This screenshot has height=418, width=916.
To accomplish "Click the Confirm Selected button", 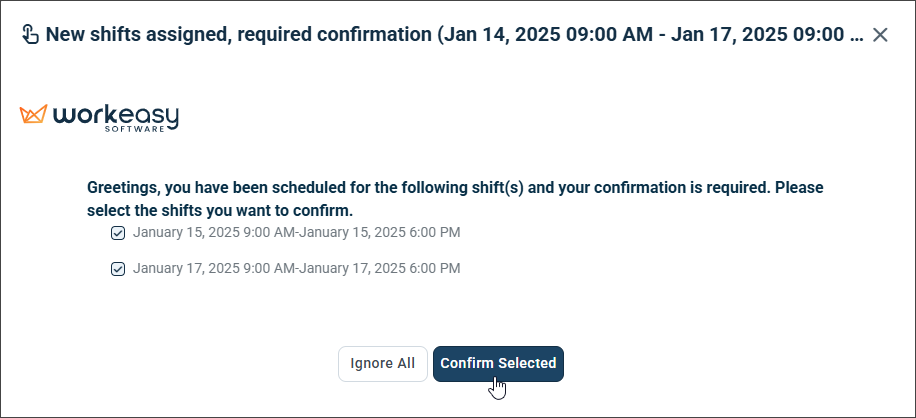I will click(x=498, y=364).
